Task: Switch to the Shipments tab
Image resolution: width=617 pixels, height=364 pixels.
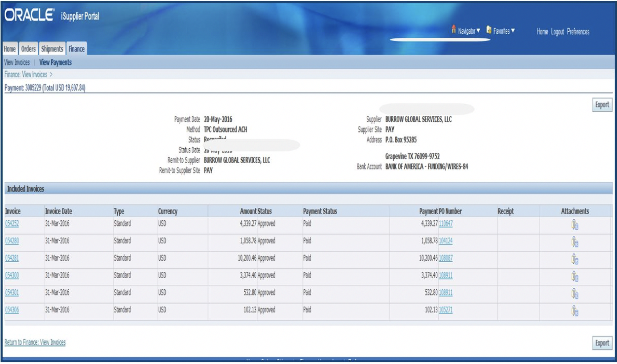Action: click(52, 49)
